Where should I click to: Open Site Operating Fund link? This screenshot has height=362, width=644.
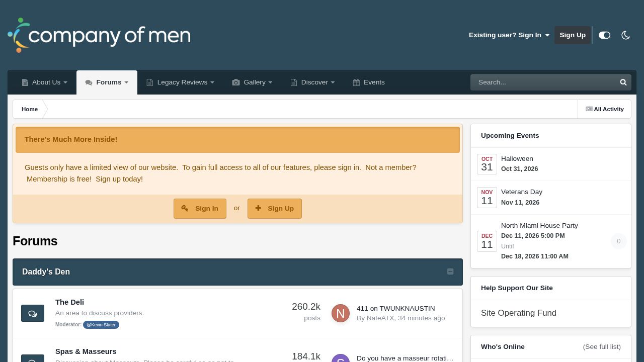519,313
